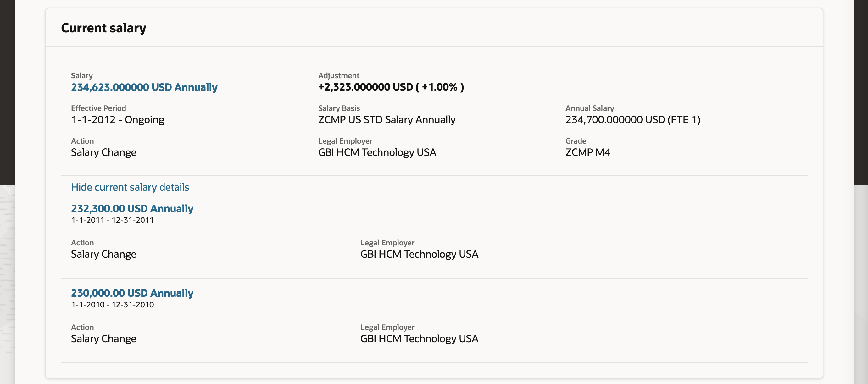Collapse via Hide current salary details
This screenshot has height=384, width=868.
(x=130, y=187)
